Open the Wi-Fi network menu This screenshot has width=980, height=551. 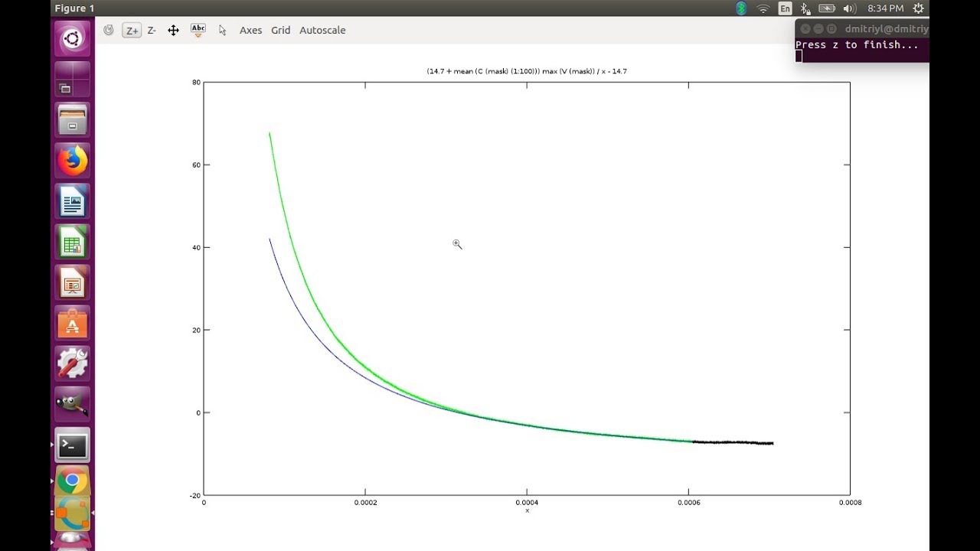[x=763, y=8]
